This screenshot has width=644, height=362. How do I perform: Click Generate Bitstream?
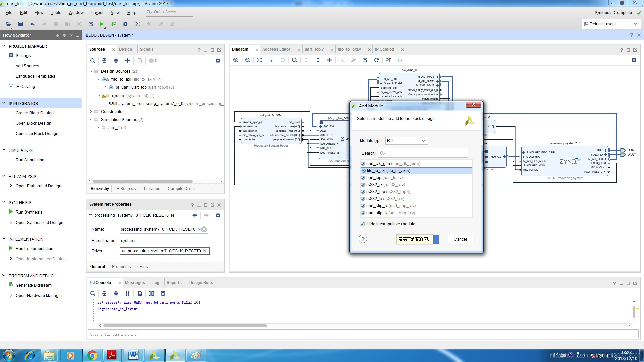[x=34, y=285]
